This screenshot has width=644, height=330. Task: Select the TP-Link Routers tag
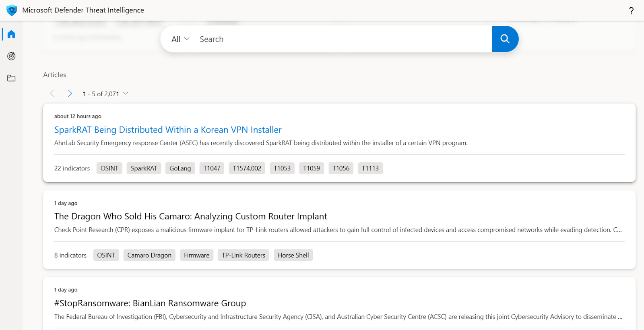(244, 255)
